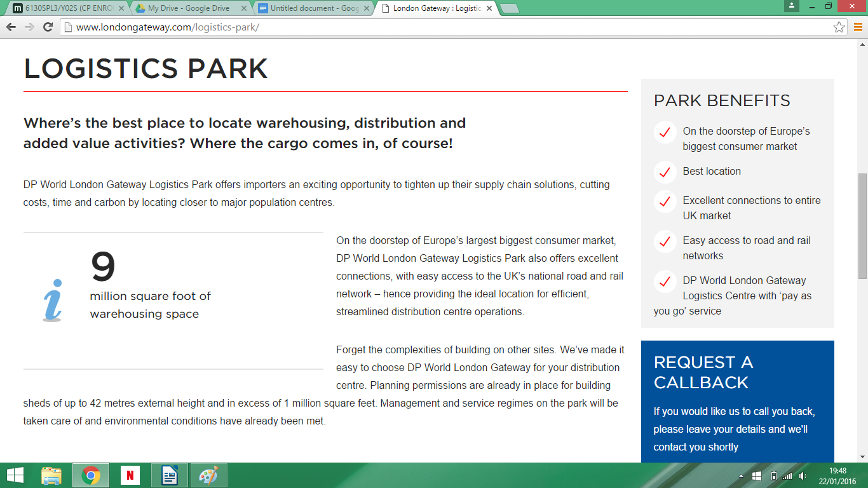
Task: Click the browser Back arrow
Action: click(11, 27)
